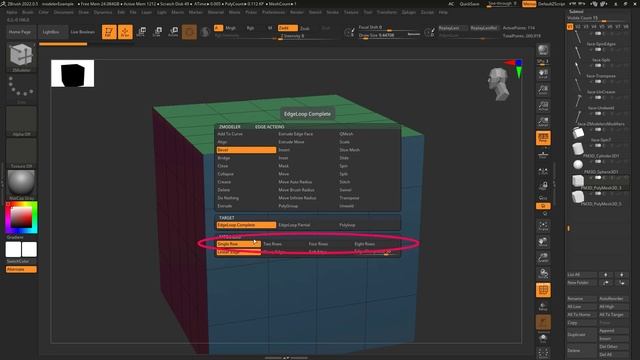Screen dimensions: 640x360
Task: Enable the Zsub mode
Action: coord(304,28)
